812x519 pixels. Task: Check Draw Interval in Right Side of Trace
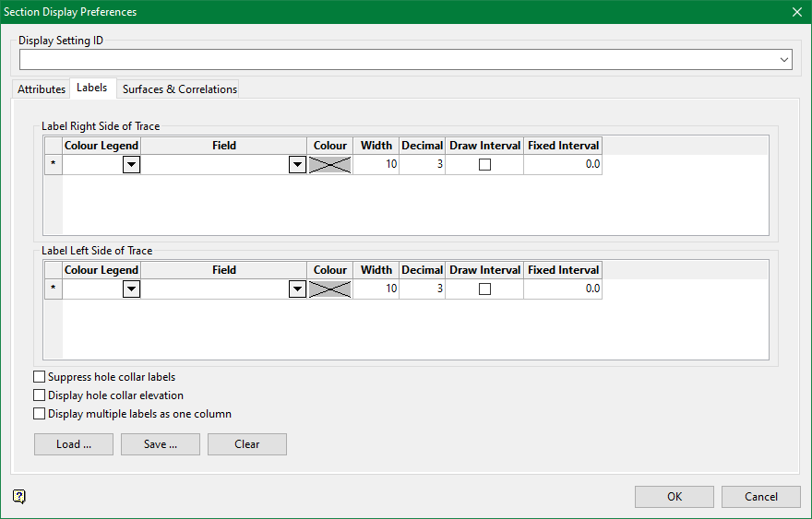pyautogui.click(x=484, y=164)
